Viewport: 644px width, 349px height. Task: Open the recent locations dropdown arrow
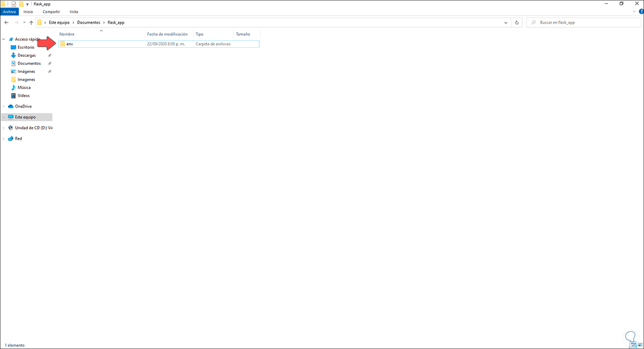(x=24, y=23)
